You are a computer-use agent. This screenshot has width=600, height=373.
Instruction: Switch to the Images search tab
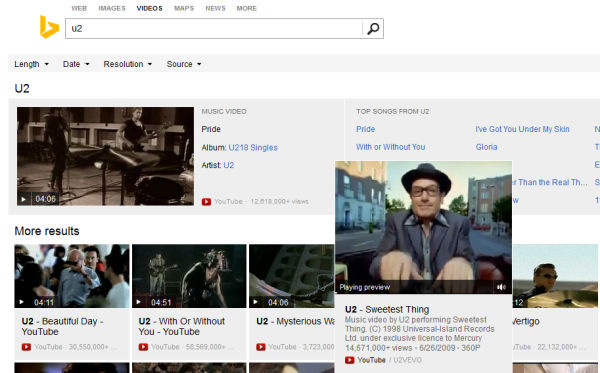click(x=112, y=8)
